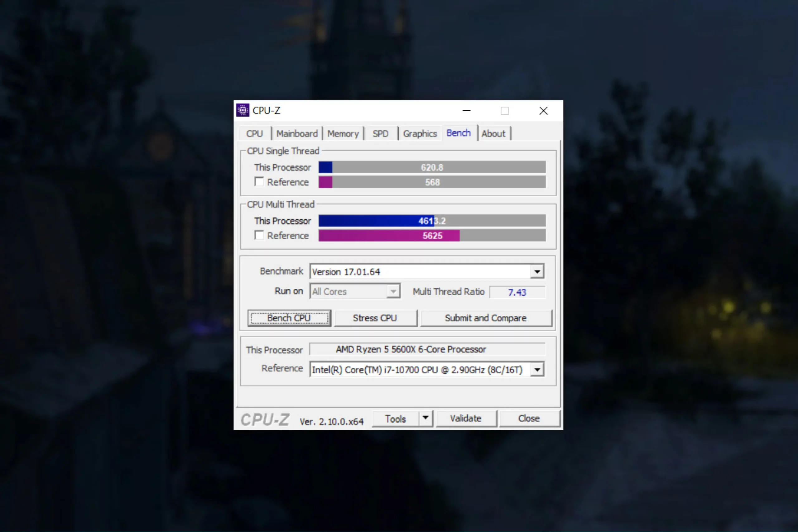Close the window with the X icon
The height and width of the screenshot is (532, 798).
[543, 111]
